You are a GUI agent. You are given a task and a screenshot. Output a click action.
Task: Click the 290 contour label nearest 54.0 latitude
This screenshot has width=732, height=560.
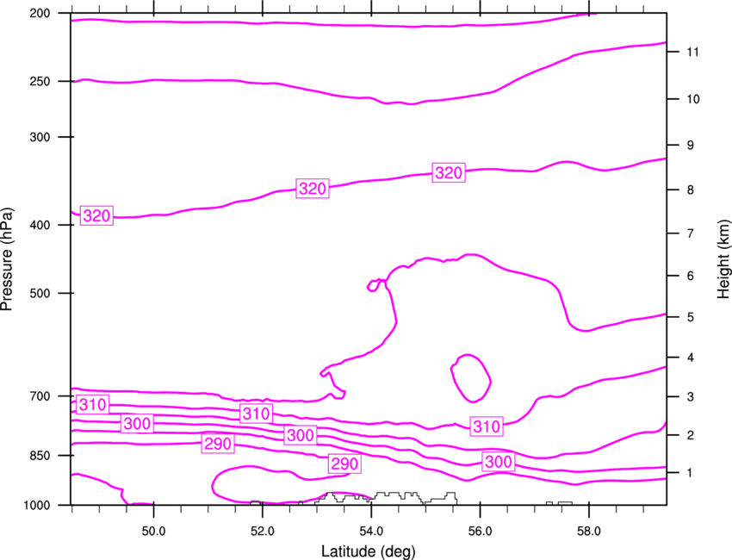click(x=344, y=464)
